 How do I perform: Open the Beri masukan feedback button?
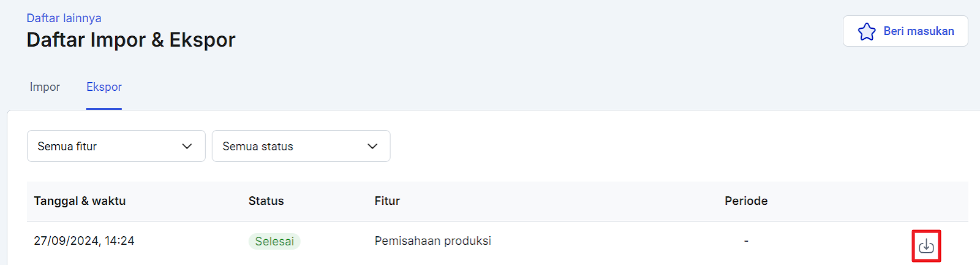[905, 31]
